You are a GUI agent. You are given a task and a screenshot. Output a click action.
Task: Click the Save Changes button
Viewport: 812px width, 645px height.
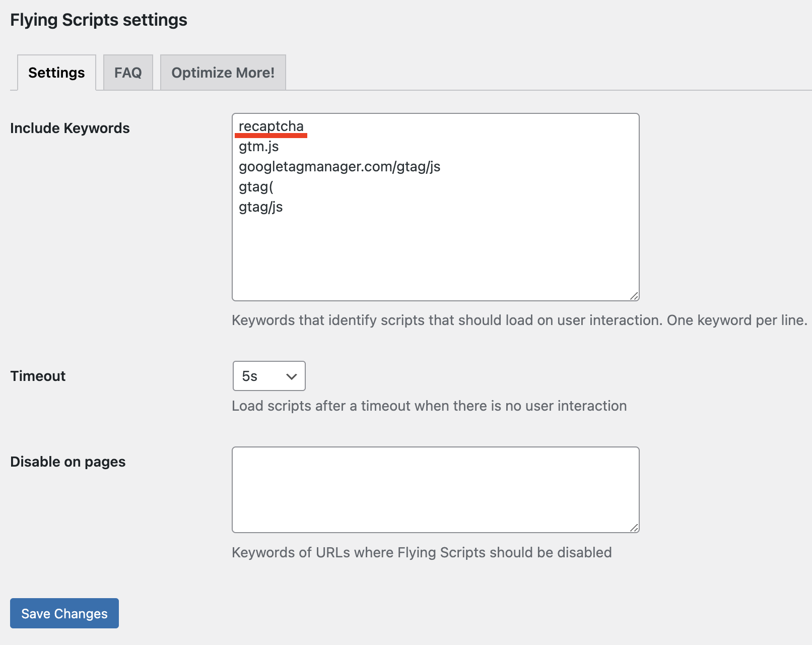64,613
